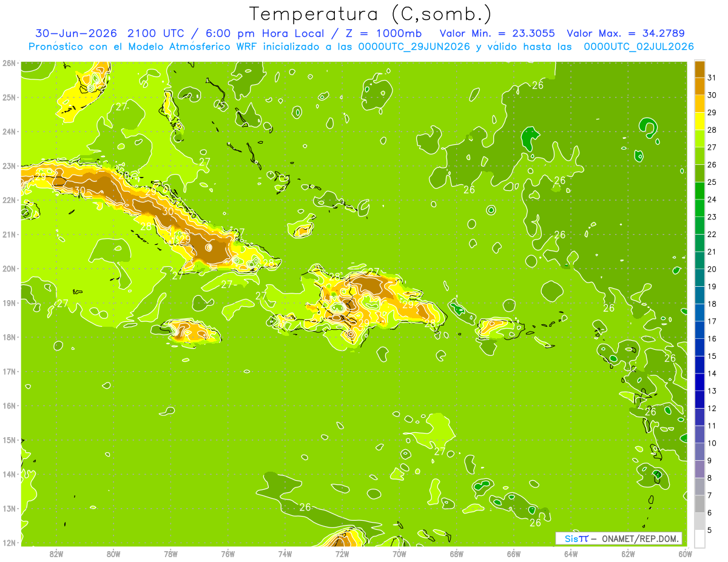Click color bar label "20"

(712, 269)
